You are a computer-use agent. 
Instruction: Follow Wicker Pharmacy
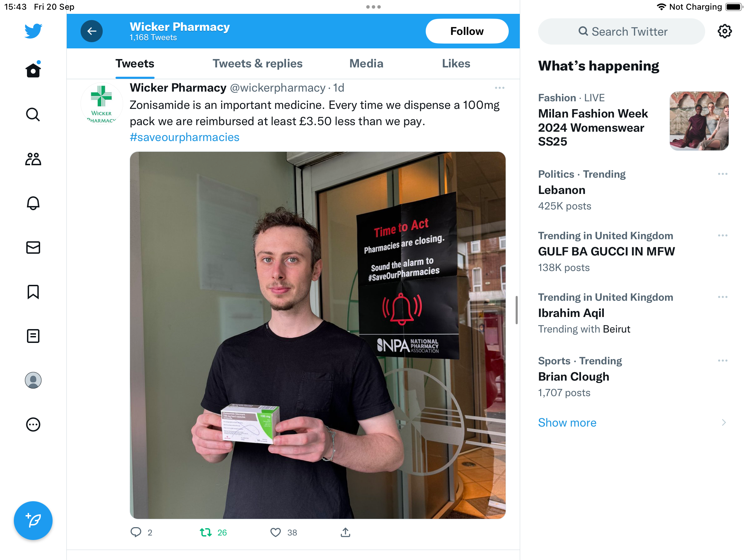(467, 31)
